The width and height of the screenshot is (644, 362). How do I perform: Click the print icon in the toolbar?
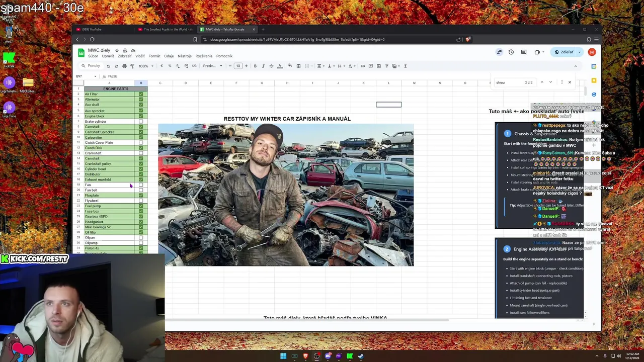(x=124, y=66)
